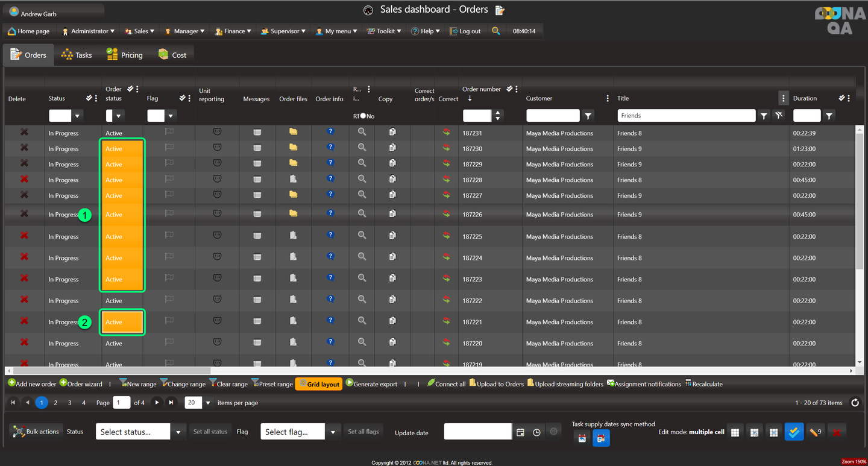868x466 pixels.
Task: Open unit reporting for order 187226
Action: 218,214
